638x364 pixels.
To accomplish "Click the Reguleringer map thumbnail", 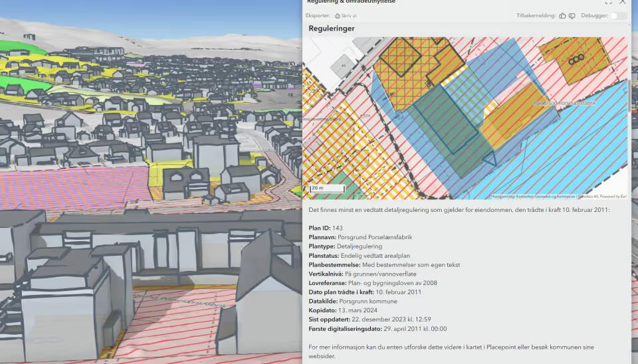I will coord(465,118).
